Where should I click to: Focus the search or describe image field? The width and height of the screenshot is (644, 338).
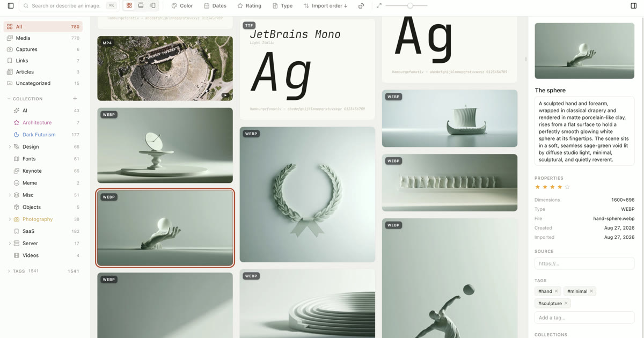click(x=69, y=6)
